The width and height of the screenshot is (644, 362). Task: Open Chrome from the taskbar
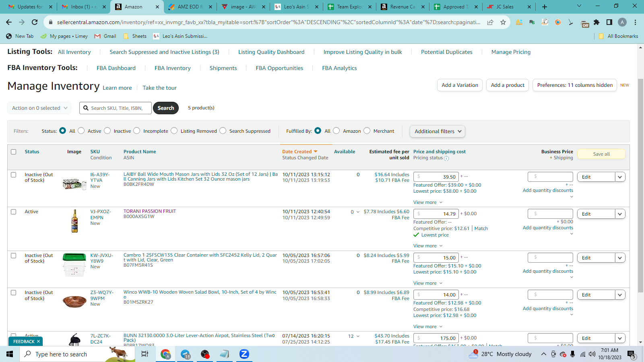tap(165, 354)
